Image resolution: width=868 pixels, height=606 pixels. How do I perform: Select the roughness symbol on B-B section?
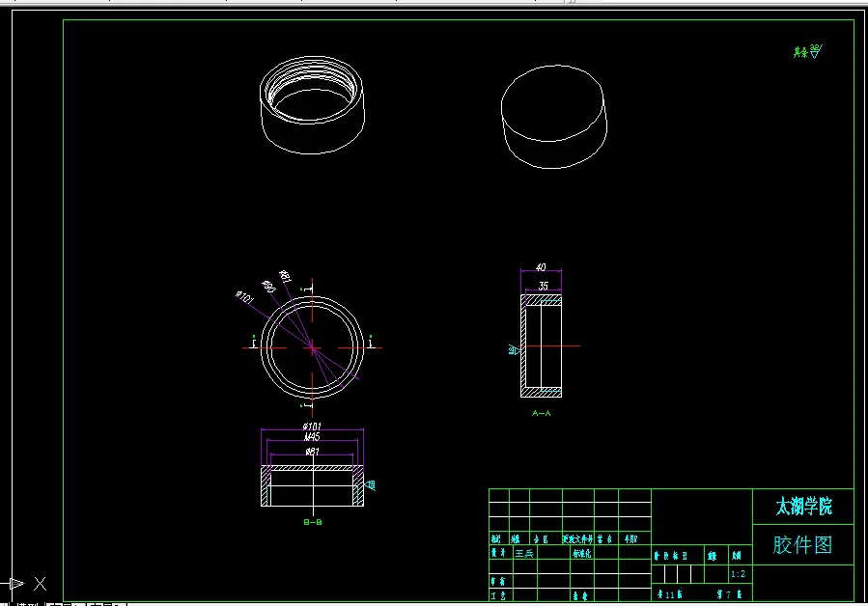[x=371, y=484]
